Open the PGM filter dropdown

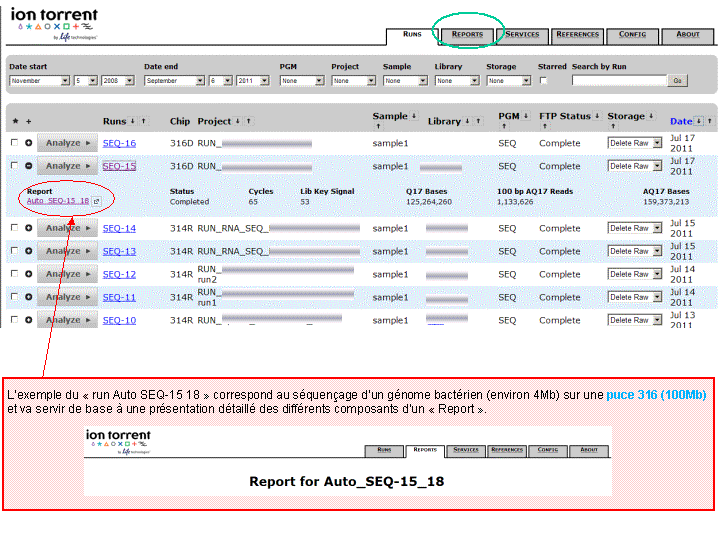(301, 80)
